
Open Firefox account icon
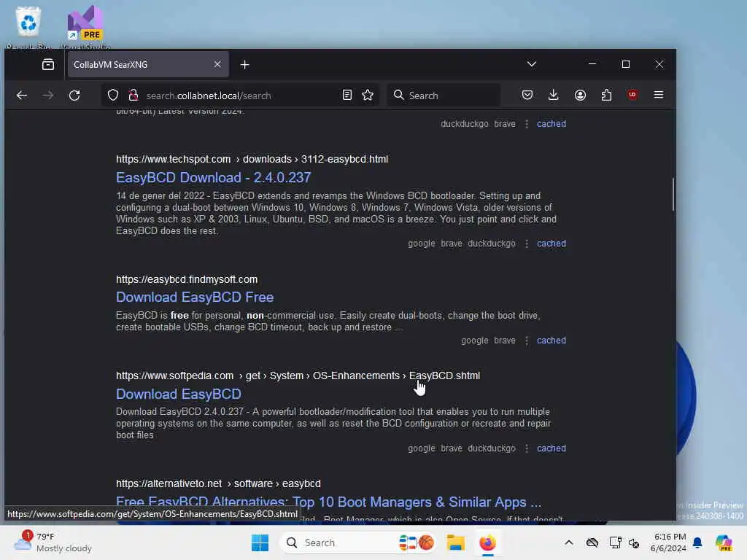pos(580,96)
